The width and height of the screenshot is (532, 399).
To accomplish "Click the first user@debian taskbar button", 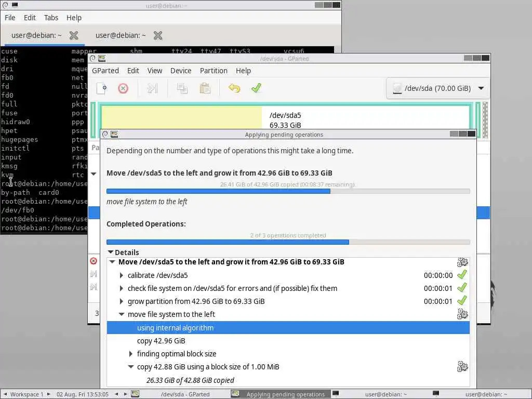I will click(x=380, y=394).
